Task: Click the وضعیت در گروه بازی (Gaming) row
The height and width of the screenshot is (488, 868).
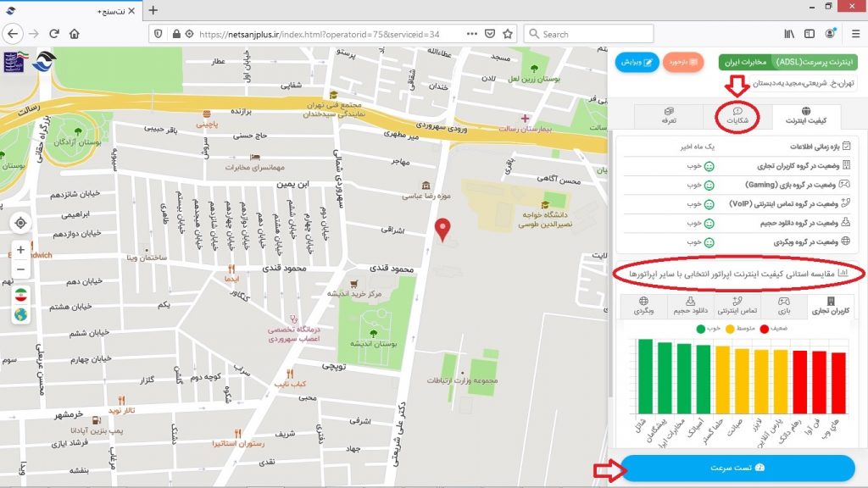Action: tap(737, 185)
